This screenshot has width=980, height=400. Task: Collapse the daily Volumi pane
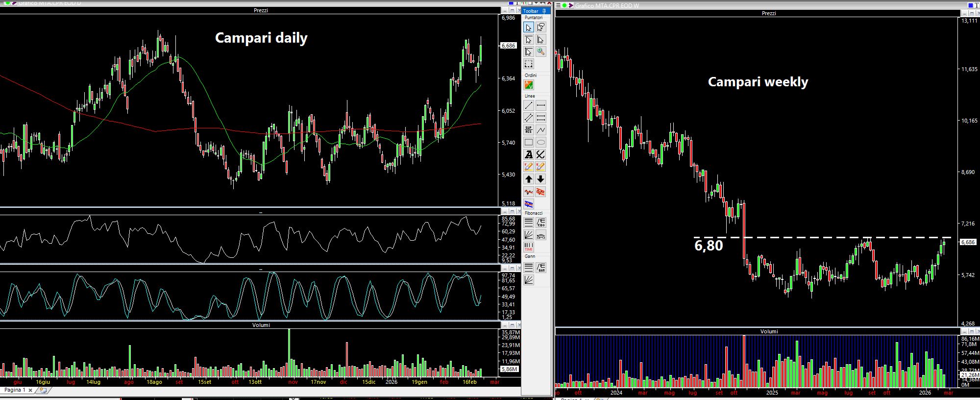[x=504, y=325]
